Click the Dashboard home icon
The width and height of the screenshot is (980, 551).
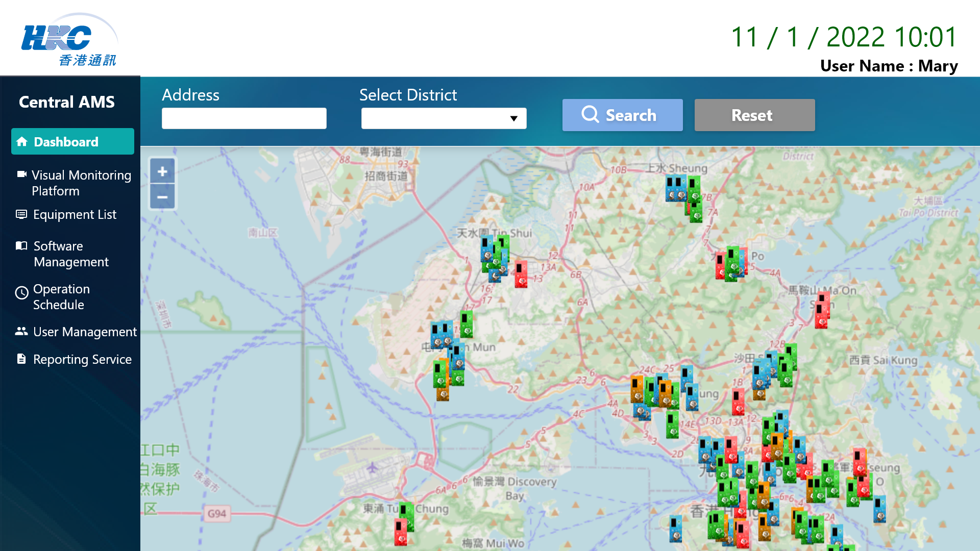coord(22,141)
